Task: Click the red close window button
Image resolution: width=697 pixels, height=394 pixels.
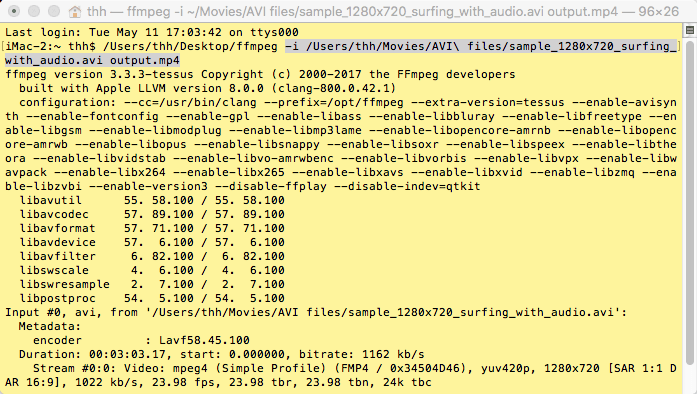Action: [x=14, y=11]
